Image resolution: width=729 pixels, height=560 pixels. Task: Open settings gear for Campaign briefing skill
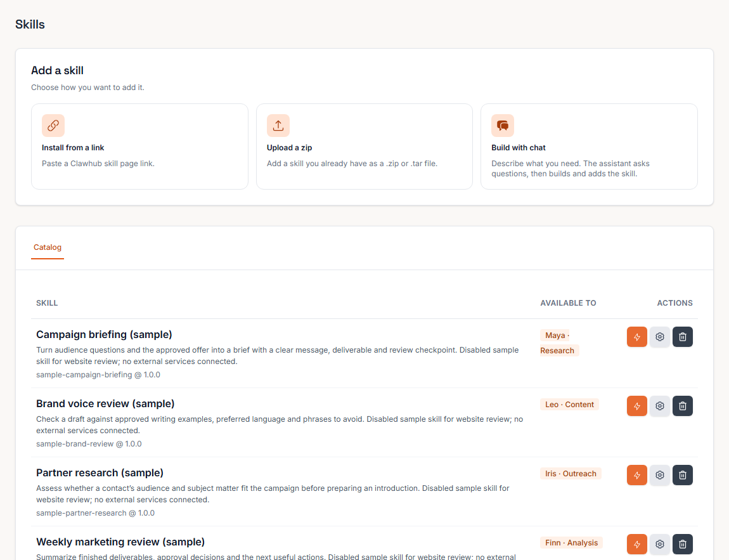point(660,337)
